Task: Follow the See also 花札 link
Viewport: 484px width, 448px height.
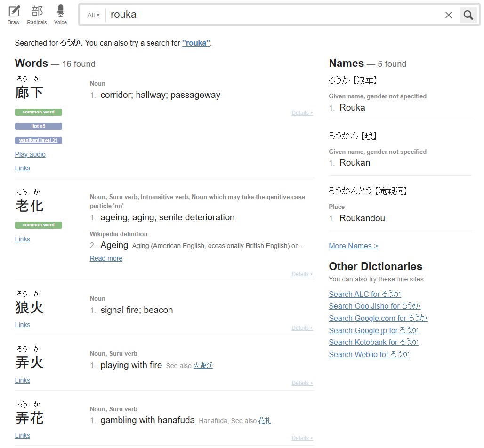Action: (265, 421)
